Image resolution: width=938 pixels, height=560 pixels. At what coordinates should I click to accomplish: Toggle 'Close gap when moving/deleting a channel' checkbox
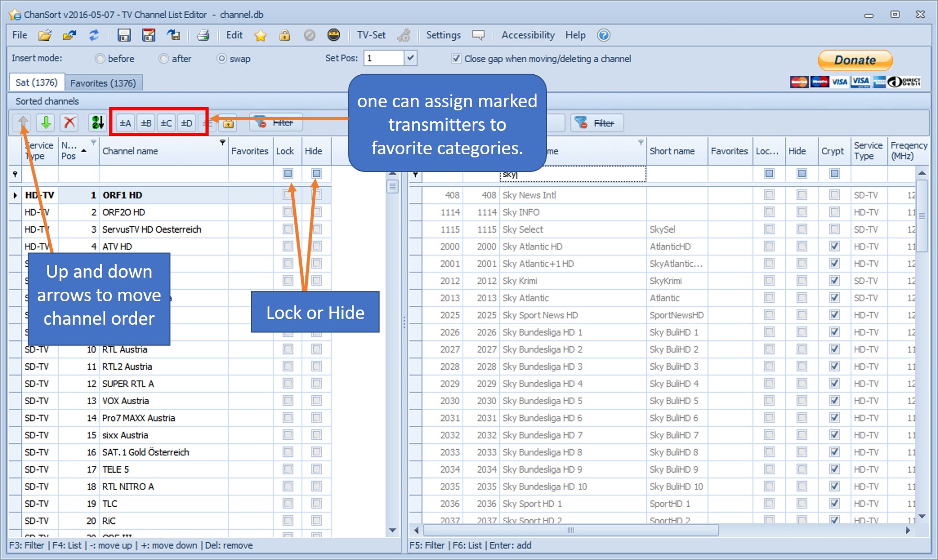(456, 59)
